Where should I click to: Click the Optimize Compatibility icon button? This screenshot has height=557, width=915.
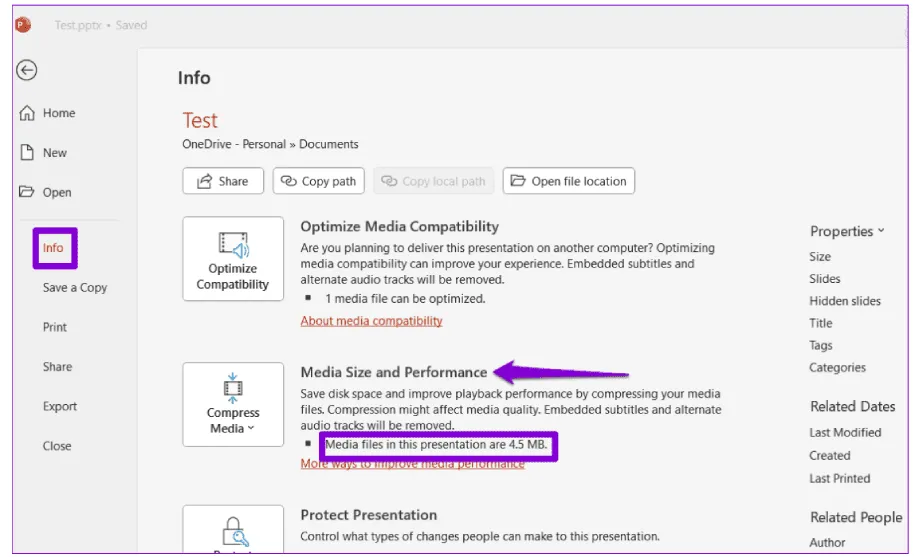232,259
